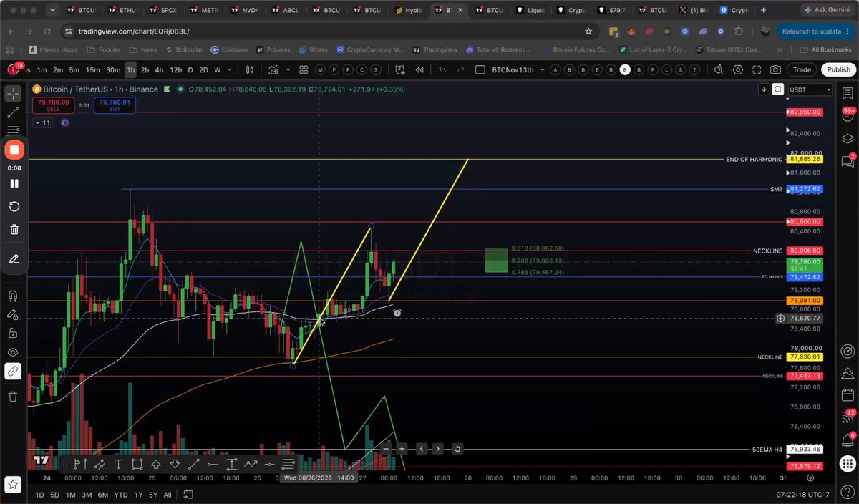This screenshot has width=859, height=504.
Task: Toggle stay in drawing mode
Action: click(14, 314)
